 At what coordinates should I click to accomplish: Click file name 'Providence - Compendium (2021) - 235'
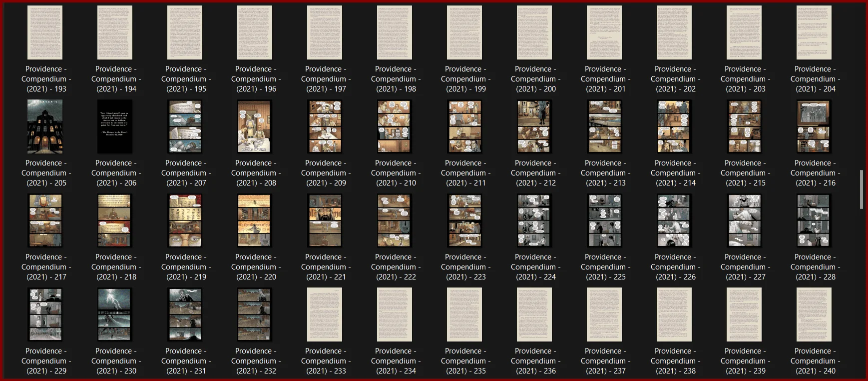[465, 361]
